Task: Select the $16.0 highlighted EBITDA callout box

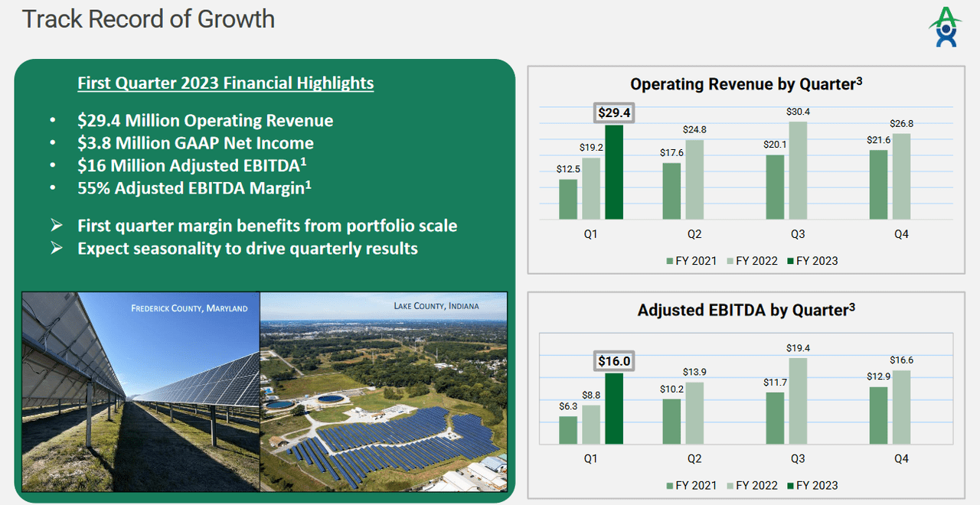Action: pyautogui.click(x=613, y=360)
